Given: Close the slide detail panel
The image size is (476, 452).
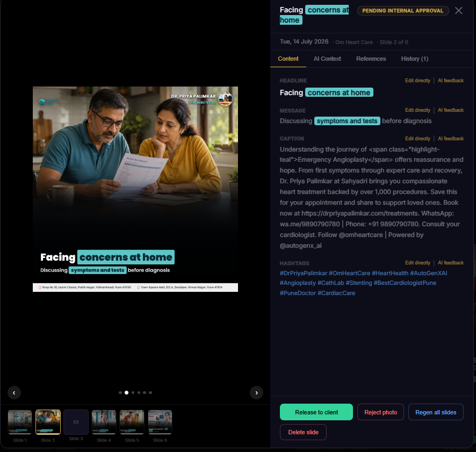Looking at the screenshot, I should point(458,11).
